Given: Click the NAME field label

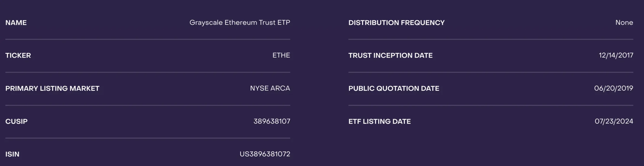Looking at the screenshot, I should point(16,23).
